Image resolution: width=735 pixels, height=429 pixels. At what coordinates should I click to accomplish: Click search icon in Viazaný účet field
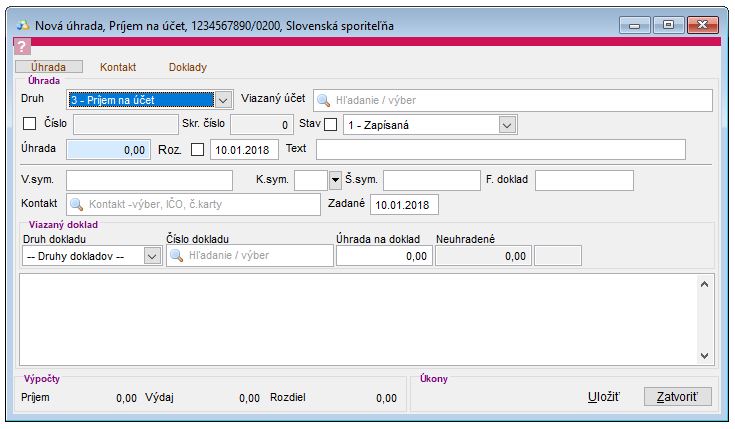(324, 100)
